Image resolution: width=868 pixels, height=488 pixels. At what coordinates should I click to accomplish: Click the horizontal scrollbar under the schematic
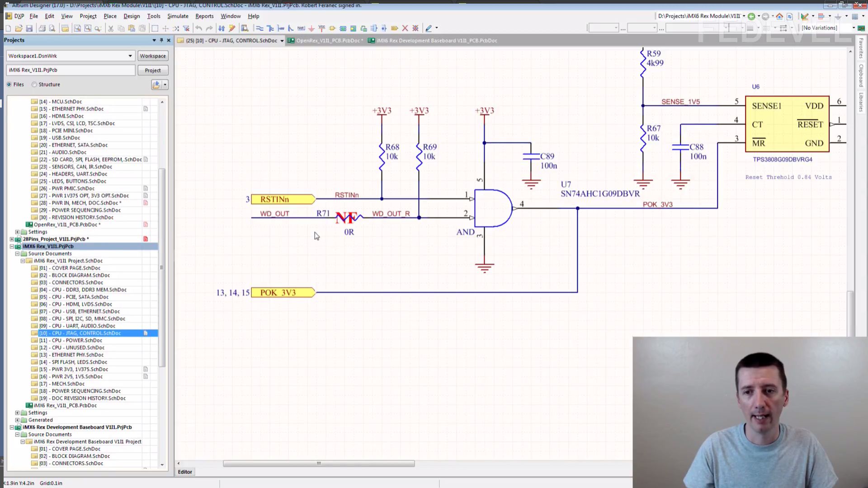coord(319,463)
